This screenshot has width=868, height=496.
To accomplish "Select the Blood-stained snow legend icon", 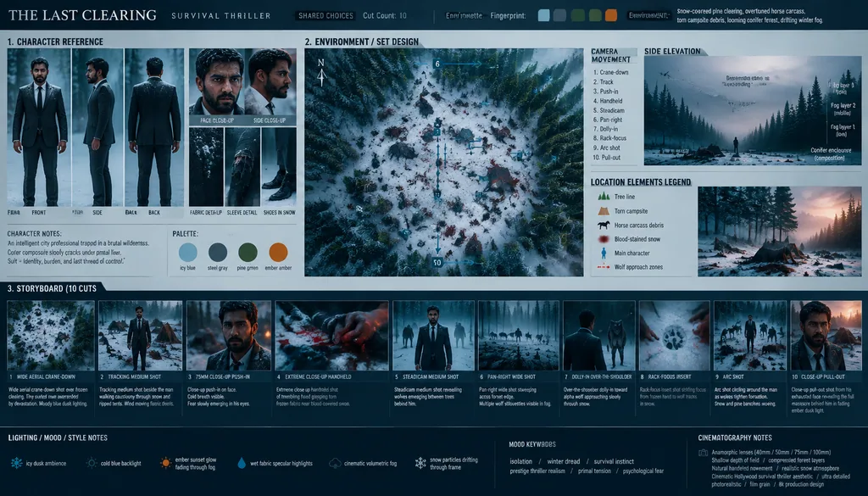I will [x=604, y=239].
